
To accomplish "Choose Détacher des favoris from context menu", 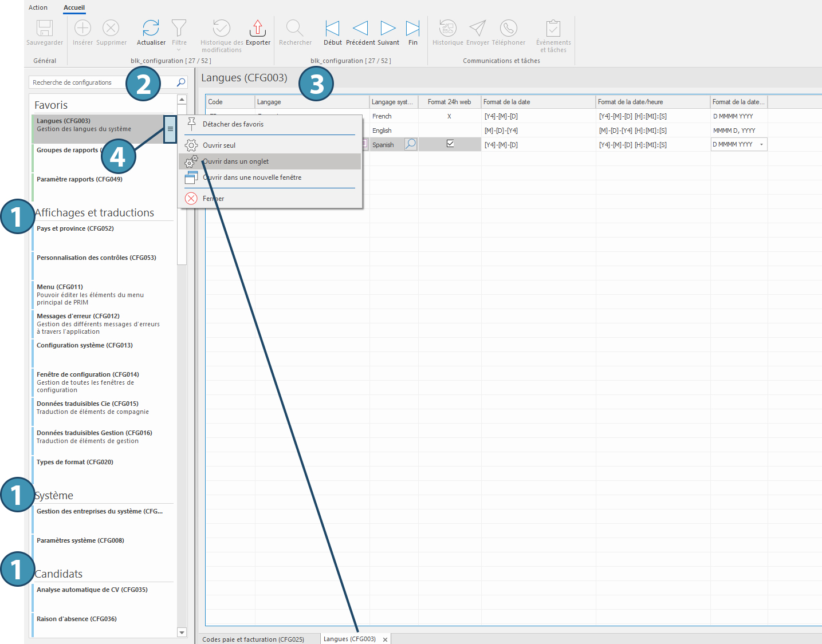I will (233, 124).
